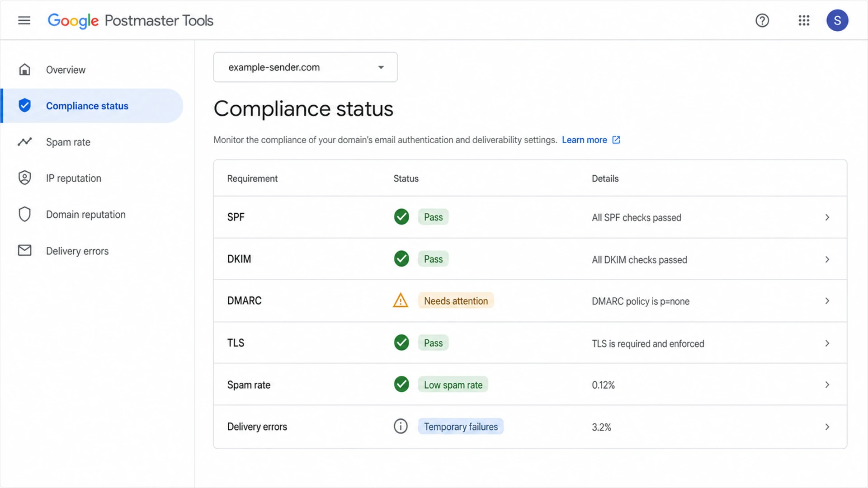Viewport: 868px width, 488px height.
Task: Follow the Learn more link
Action: (x=585, y=140)
